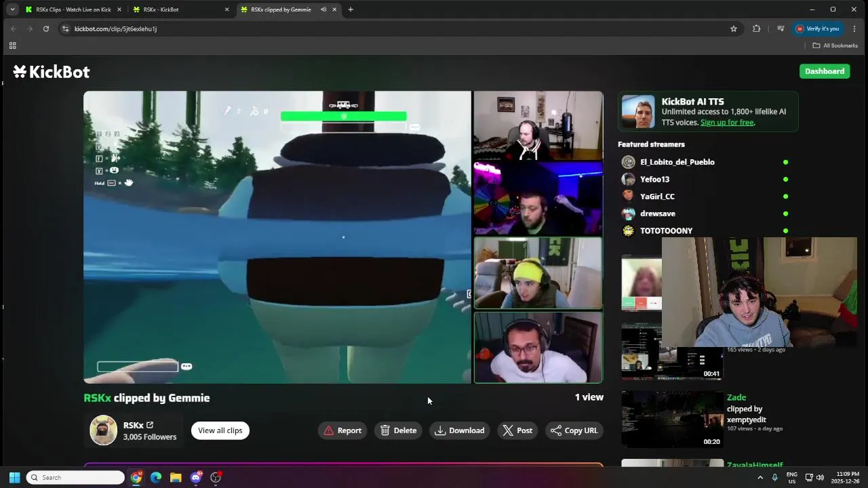Sign up for free TTS link
This screenshot has width=868, height=488.
click(727, 123)
